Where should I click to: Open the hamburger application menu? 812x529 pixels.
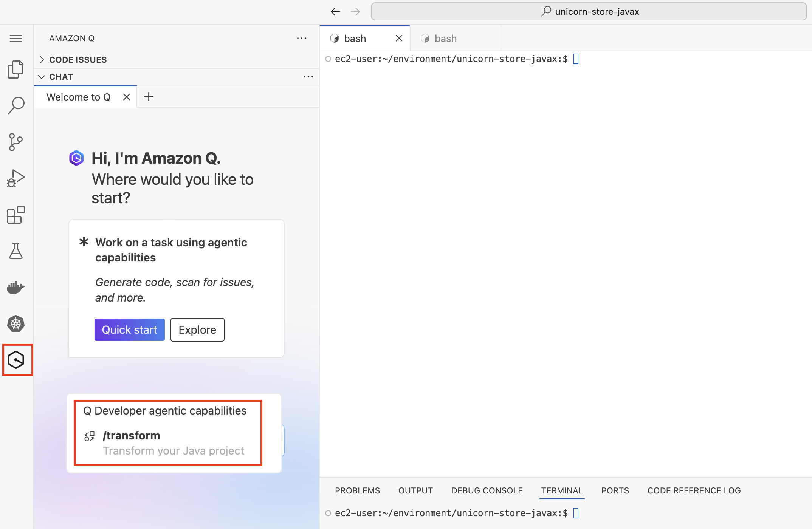(x=16, y=39)
